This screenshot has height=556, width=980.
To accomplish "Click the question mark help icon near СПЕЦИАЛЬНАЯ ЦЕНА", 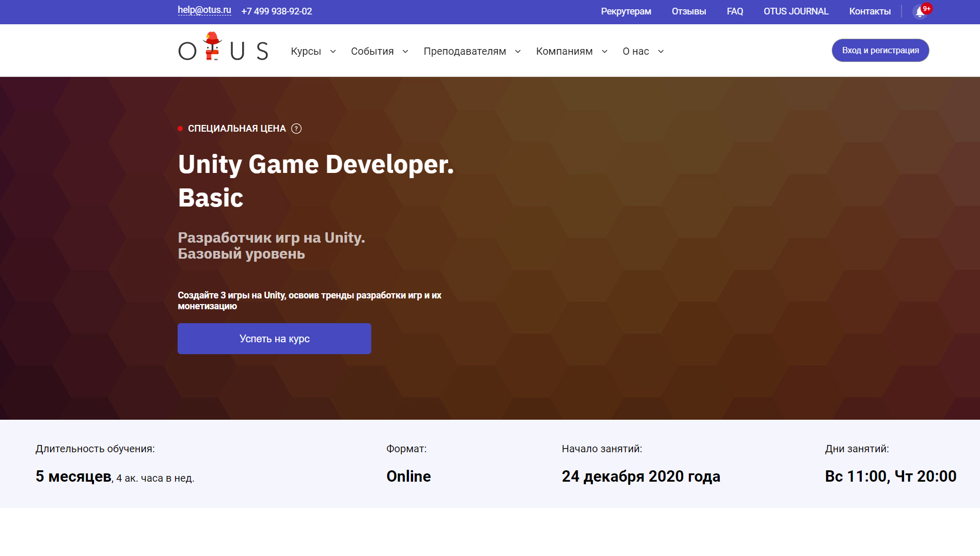I will pos(296,129).
